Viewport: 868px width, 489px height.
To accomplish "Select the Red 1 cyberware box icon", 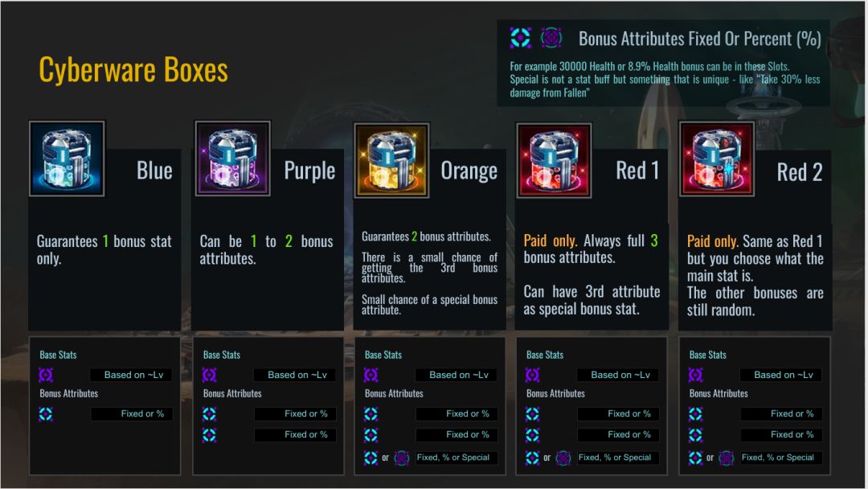I will click(x=554, y=160).
